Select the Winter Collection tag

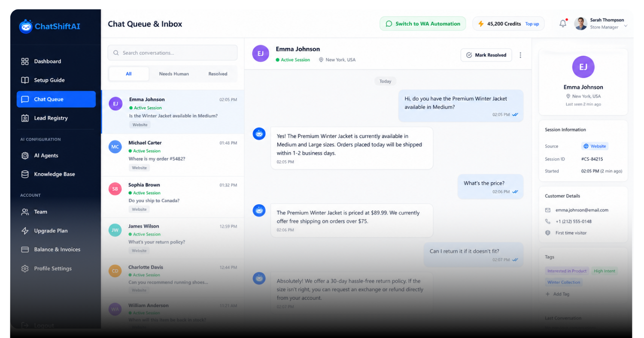(x=564, y=282)
